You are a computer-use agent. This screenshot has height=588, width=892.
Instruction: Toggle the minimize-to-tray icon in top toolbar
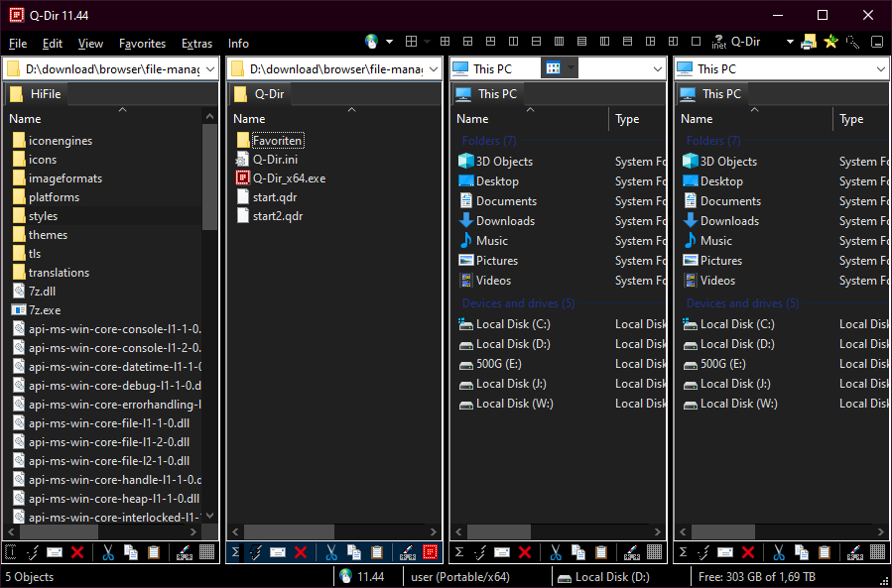(877, 42)
